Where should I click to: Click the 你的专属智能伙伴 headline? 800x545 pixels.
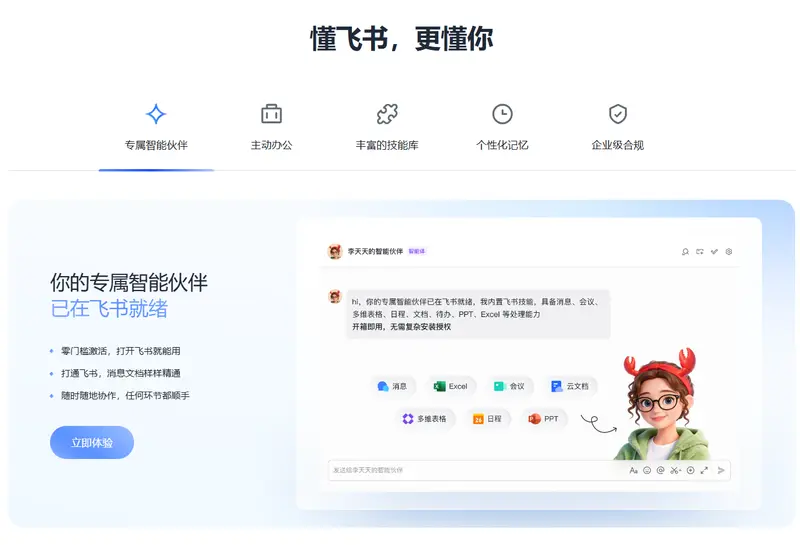coord(129,283)
